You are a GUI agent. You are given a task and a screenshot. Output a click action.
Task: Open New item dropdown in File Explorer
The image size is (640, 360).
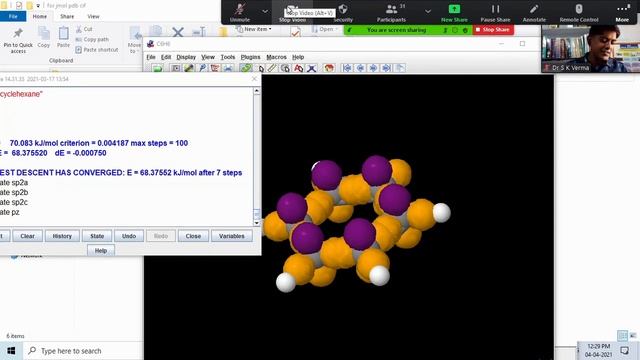pyautogui.click(x=254, y=29)
